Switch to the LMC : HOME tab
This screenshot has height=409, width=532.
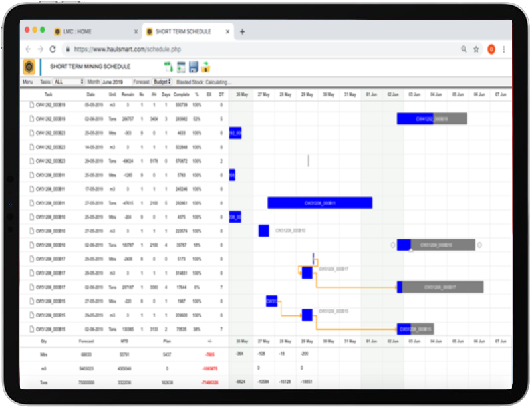[95, 31]
